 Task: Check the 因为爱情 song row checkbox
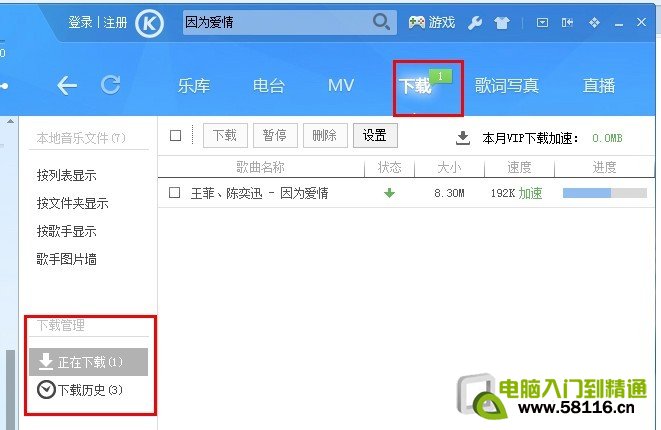coord(175,193)
